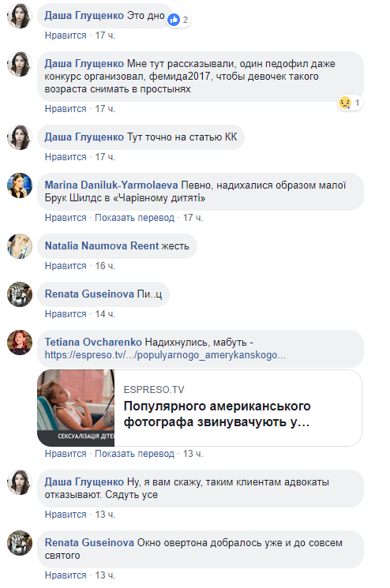Open Natalia Naumova Reent profile name

point(102,245)
